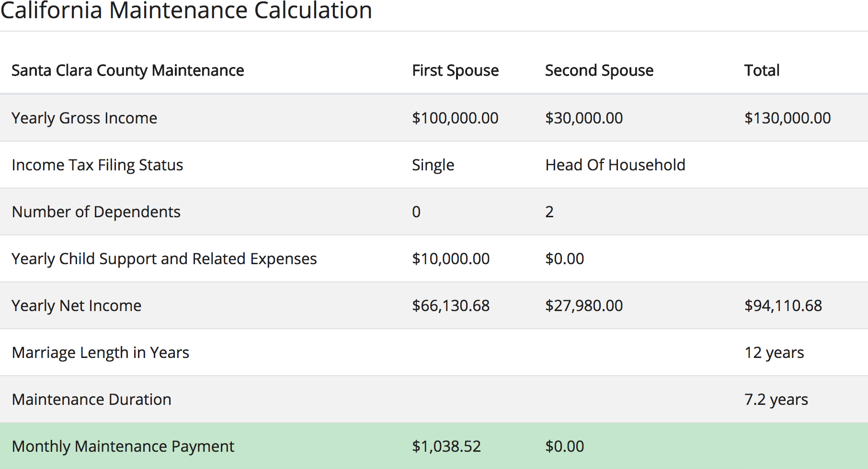Click the $66,130.68 net income value
The height and width of the screenshot is (469, 868).
coord(450,305)
